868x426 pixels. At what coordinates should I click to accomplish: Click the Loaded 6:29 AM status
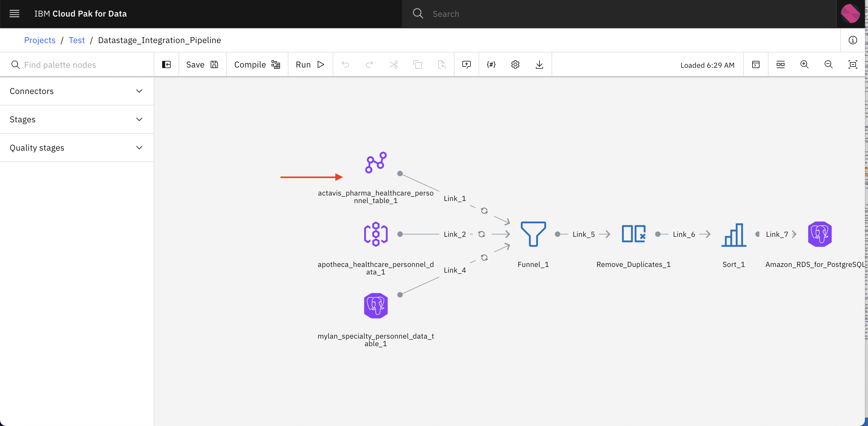[707, 65]
